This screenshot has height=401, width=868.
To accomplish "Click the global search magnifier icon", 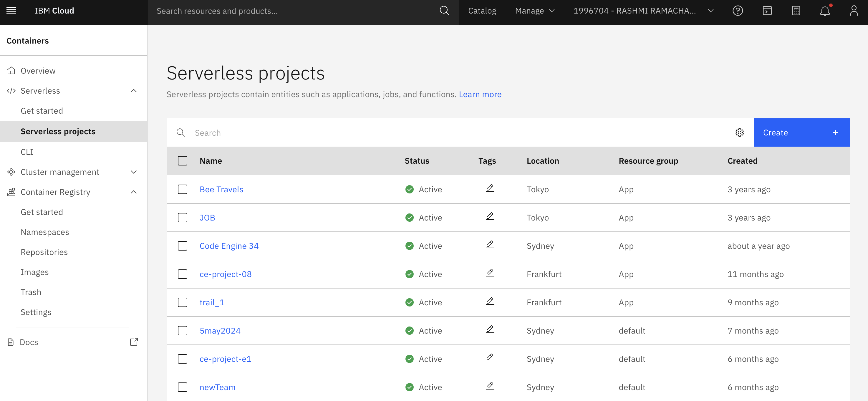I will click(x=444, y=11).
